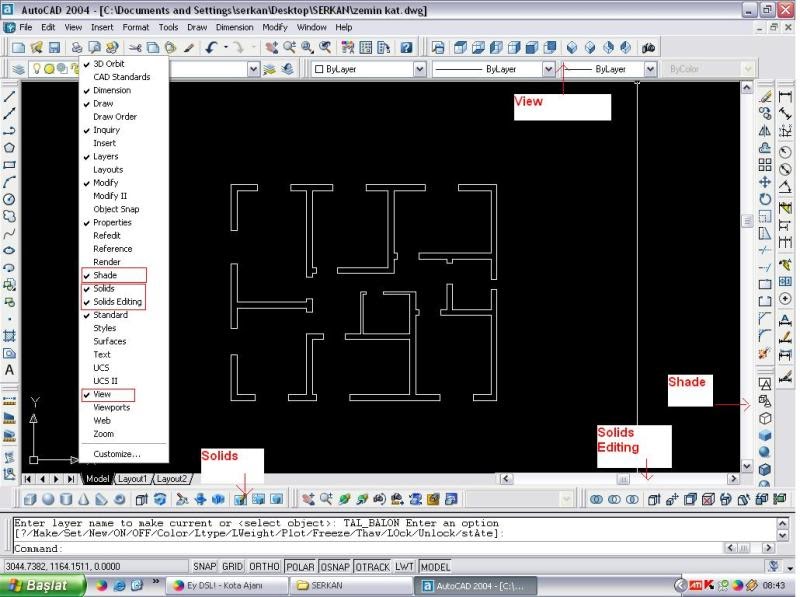Click the Camera view icon
This screenshot has height=597, width=800.
[x=648, y=47]
